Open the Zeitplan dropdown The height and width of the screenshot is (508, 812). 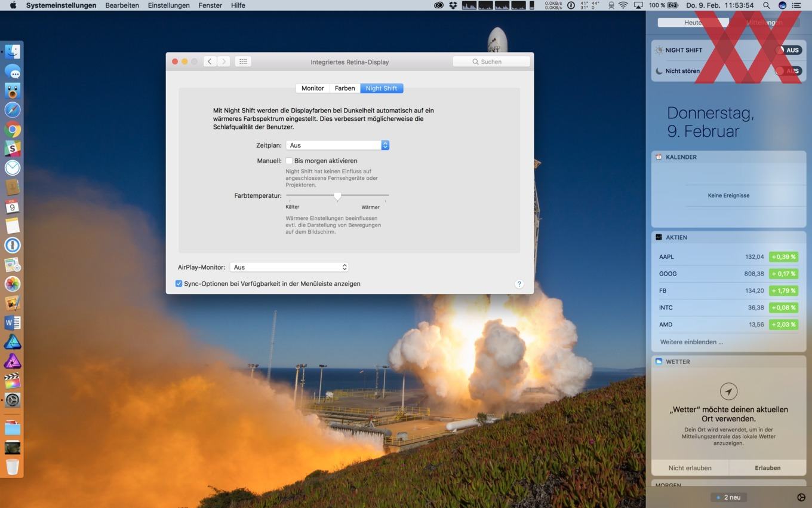tap(337, 145)
